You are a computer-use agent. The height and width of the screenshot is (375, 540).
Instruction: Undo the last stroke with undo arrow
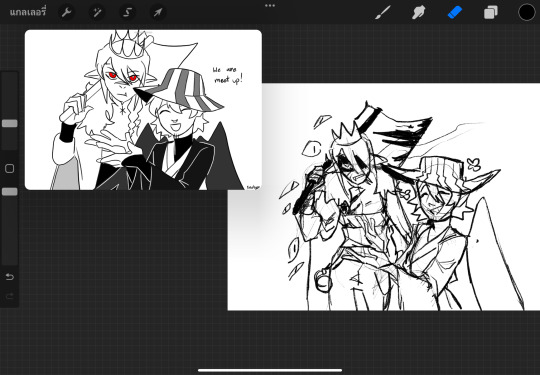click(10, 277)
